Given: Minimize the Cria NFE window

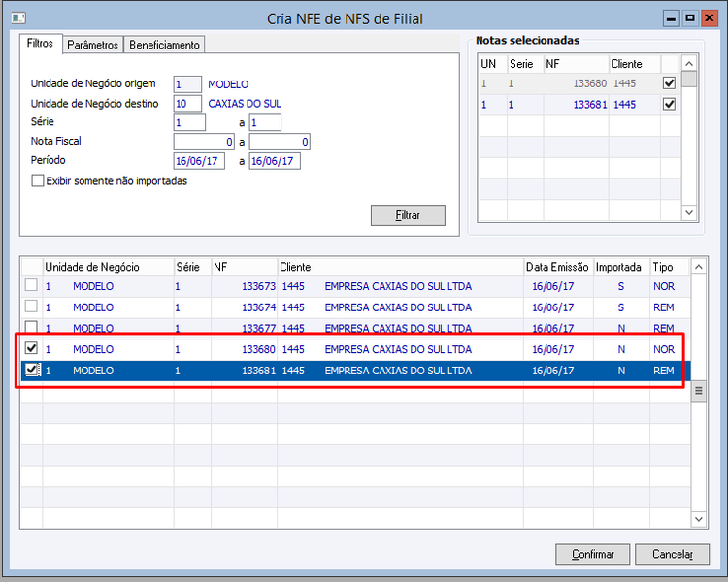Looking at the screenshot, I should (x=671, y=18).
